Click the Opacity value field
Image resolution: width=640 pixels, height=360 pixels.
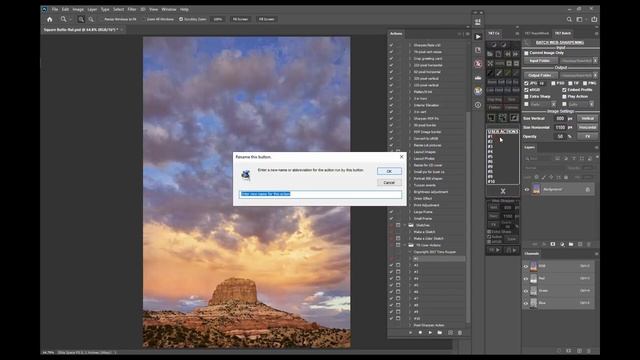coord(560,136)
